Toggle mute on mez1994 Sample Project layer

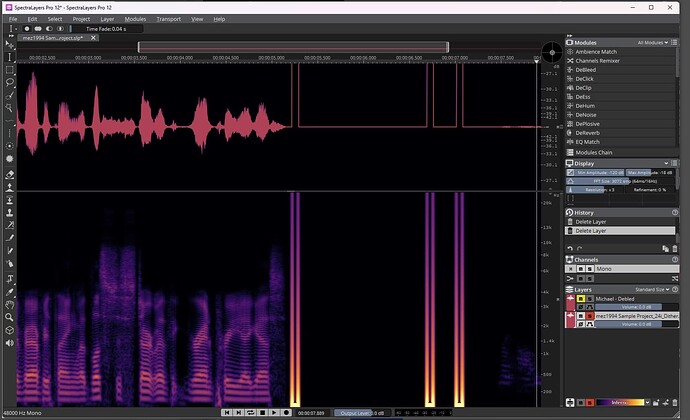coord(581,316)
